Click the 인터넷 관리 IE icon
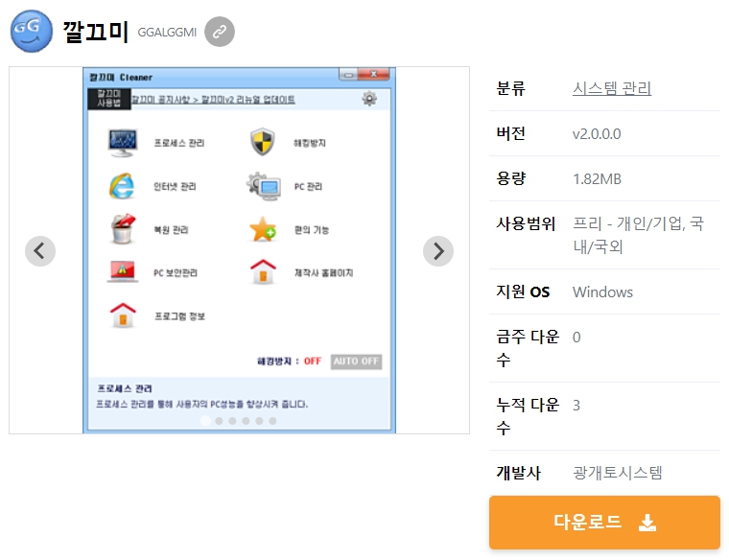 pyautogui.click(x=122, y=186)
